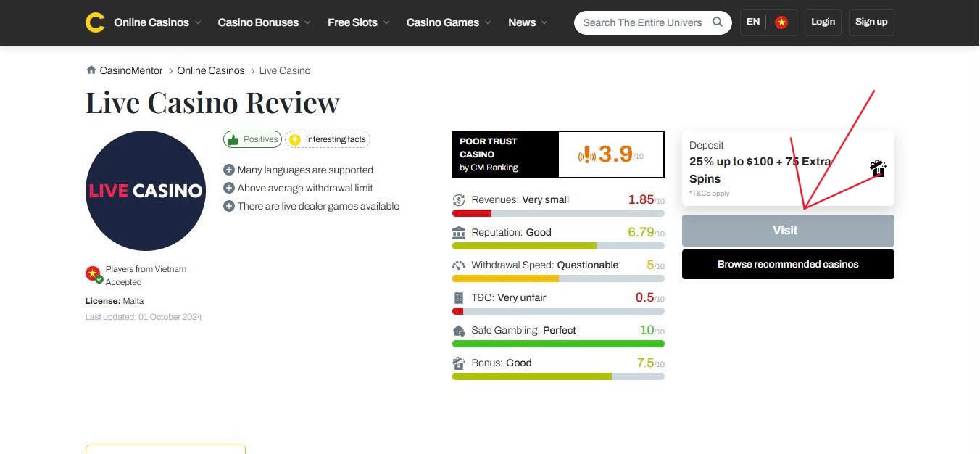980x454 pixels.
Task: Click the Bonus rating bar
Action: (x=558, y=376)
